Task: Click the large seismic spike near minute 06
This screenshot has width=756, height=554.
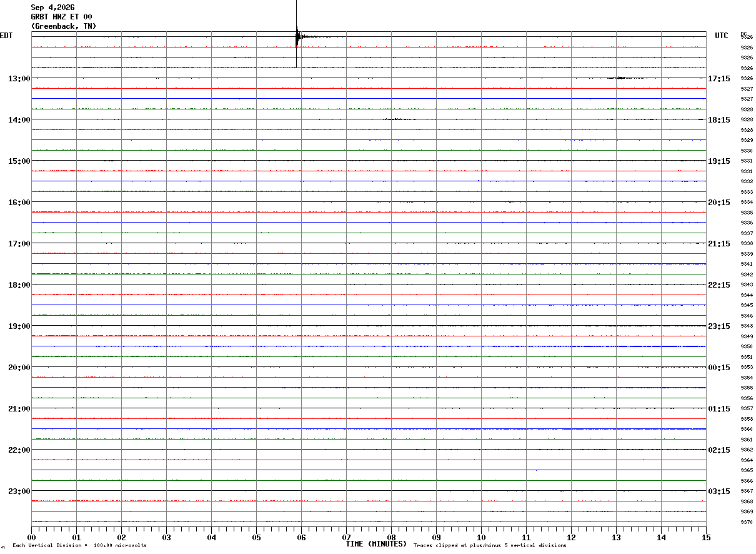Action: pyautogui.click(x=297, y=36)
